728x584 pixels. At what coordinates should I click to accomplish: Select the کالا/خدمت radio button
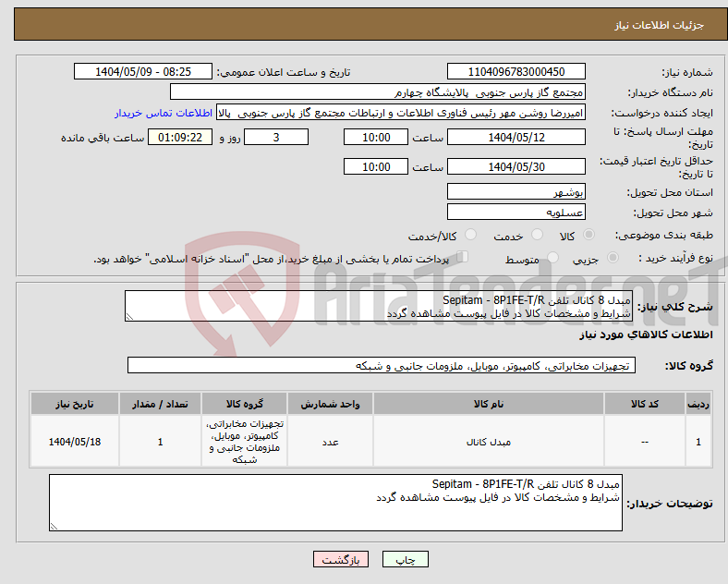470,235
